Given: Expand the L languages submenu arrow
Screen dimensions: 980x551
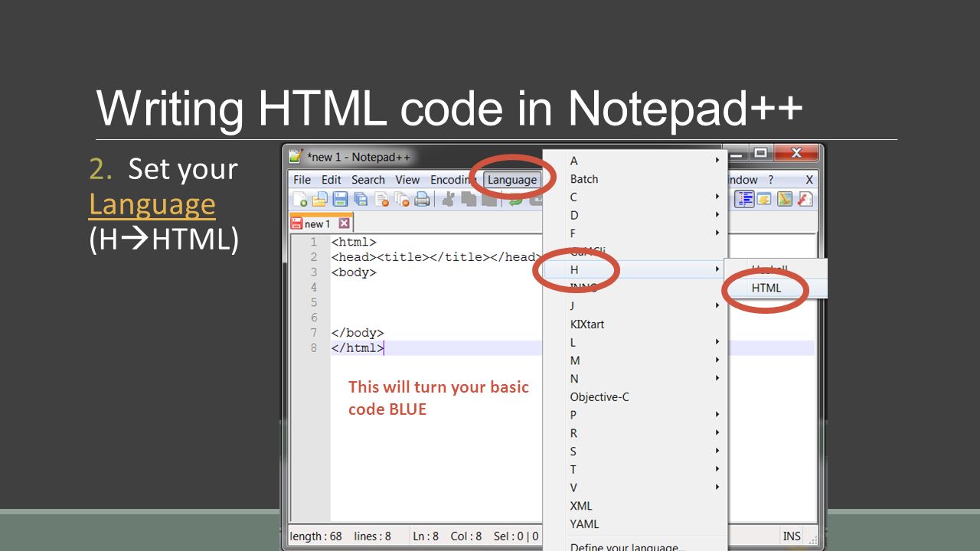Looking at the screenshot, I should tap(717, 342).
